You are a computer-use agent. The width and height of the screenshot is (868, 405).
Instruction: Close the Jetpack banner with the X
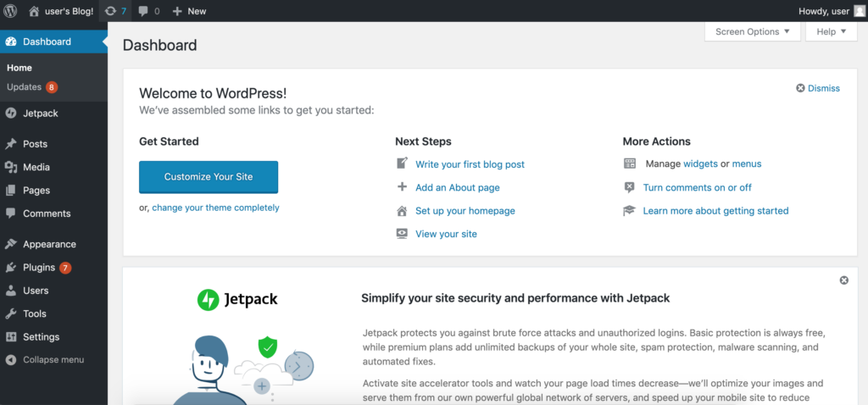[843, 280]
